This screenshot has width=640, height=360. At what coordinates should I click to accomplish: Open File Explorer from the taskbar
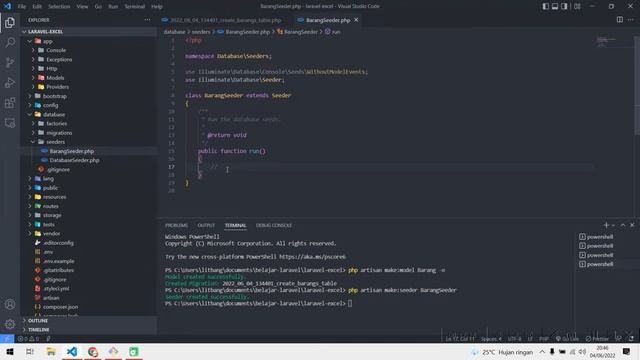[51, 351]
